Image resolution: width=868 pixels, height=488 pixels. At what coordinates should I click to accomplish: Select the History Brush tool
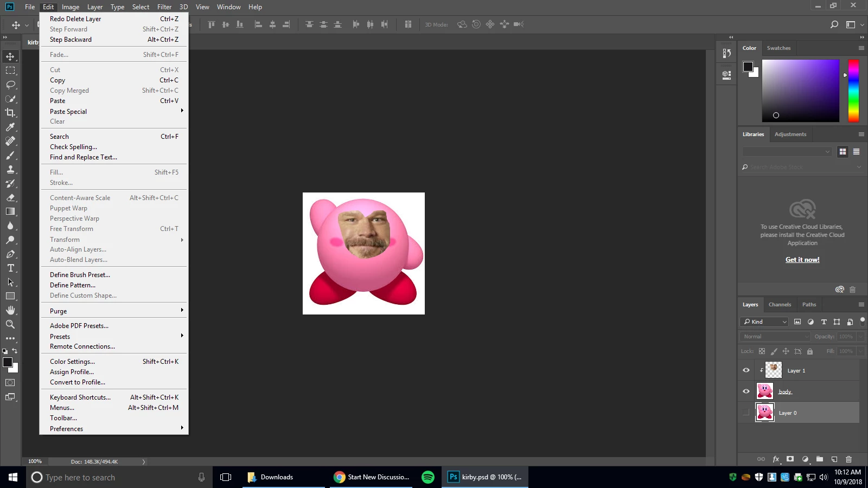click(x=10, y=183)
